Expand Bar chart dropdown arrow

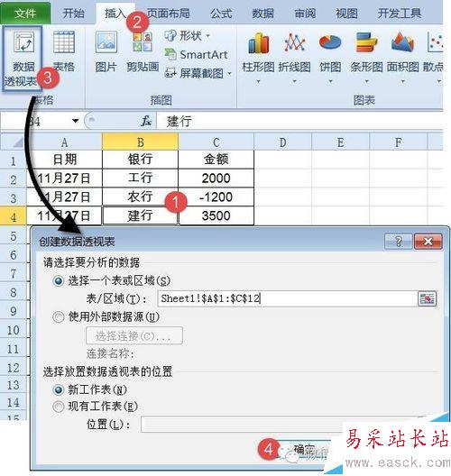366,81
